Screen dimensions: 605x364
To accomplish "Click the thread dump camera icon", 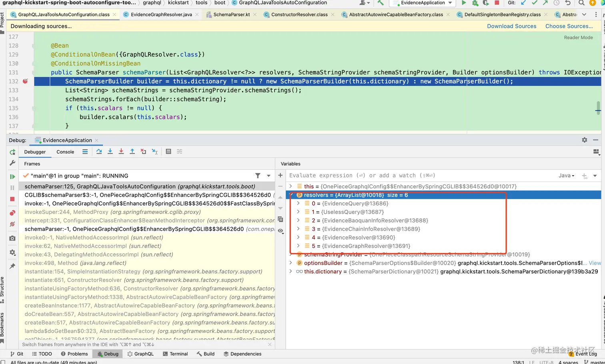I will (12, 238).
